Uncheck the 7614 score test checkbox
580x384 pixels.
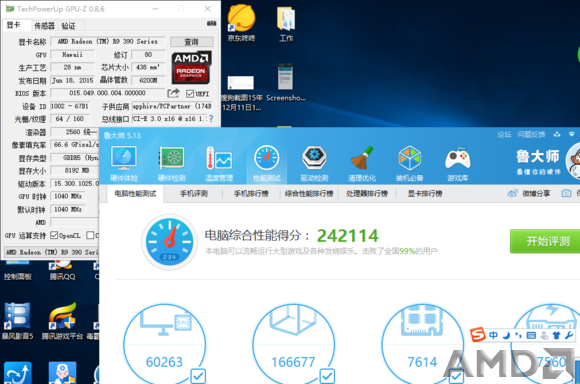point(456,376)
